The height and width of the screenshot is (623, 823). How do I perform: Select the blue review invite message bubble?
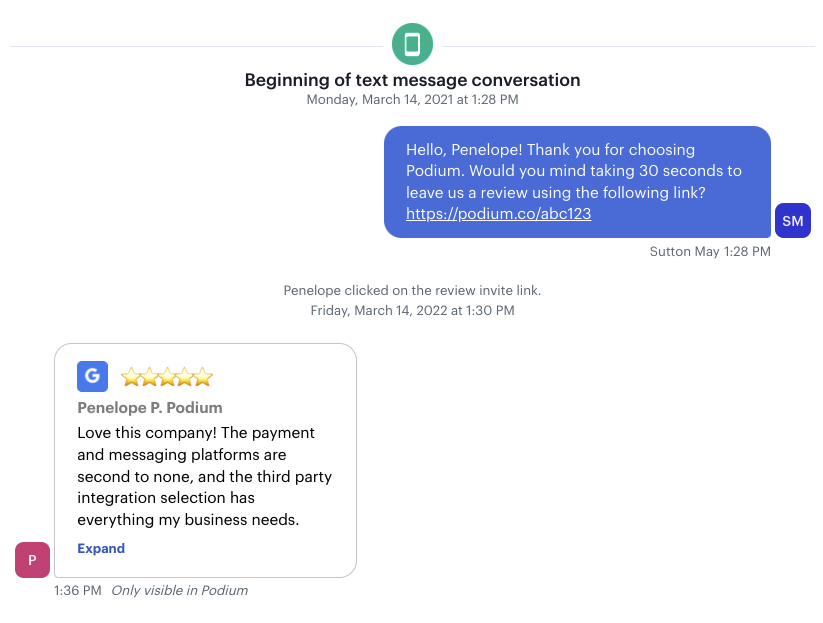pos(577,182)
